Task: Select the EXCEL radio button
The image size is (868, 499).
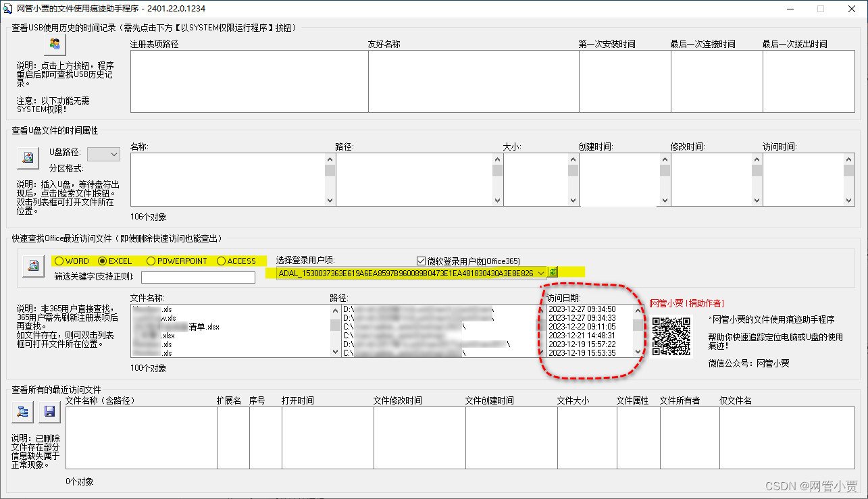Action: [115, 261]
